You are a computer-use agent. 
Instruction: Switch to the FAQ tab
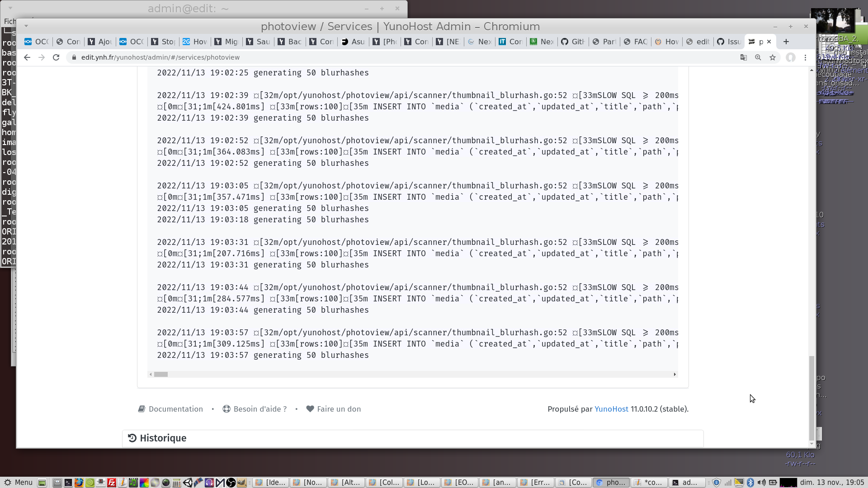tap(635, 42)
